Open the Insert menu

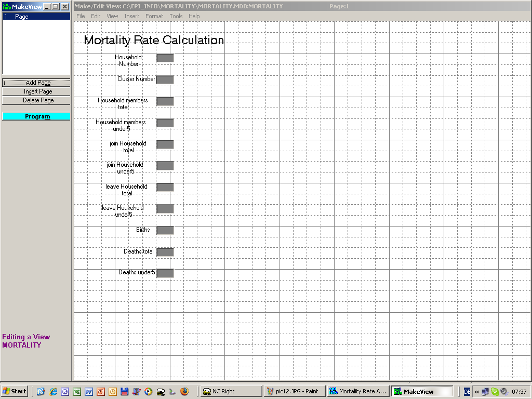[x=131, y=16]
